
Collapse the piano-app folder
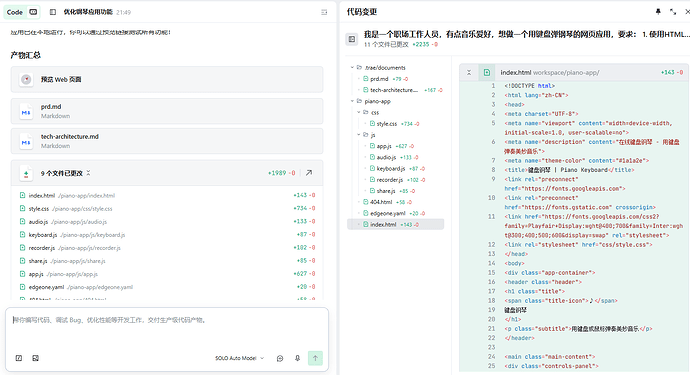tap(352, 101)
